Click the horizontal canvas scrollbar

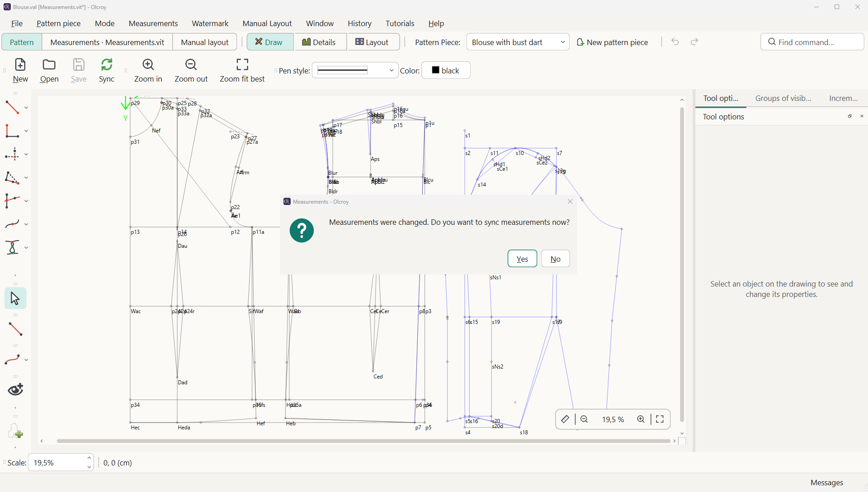(363, 441)
